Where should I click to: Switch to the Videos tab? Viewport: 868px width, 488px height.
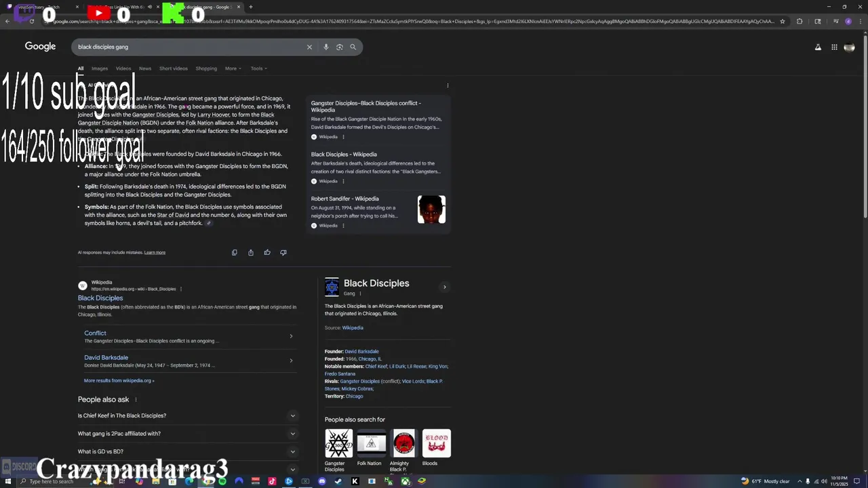[123, 68]
